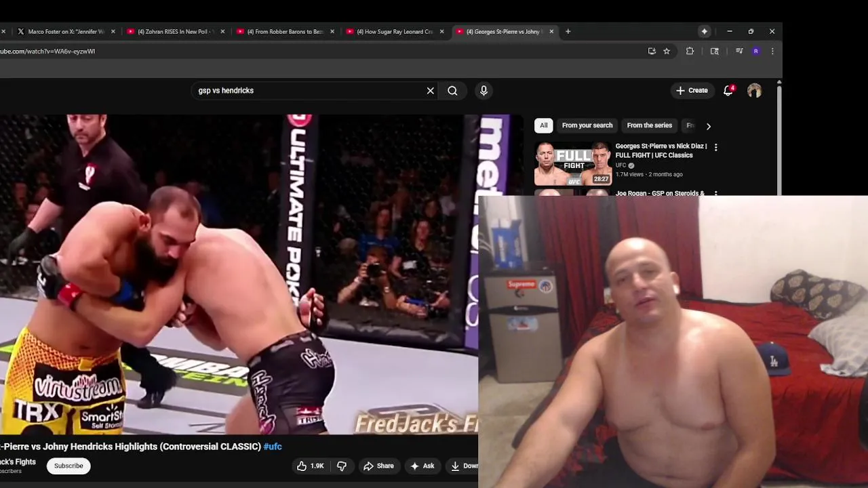Select the 'Georges St-Pierre vs Johny' tab

pyautogui.click(x=504, y=31)
